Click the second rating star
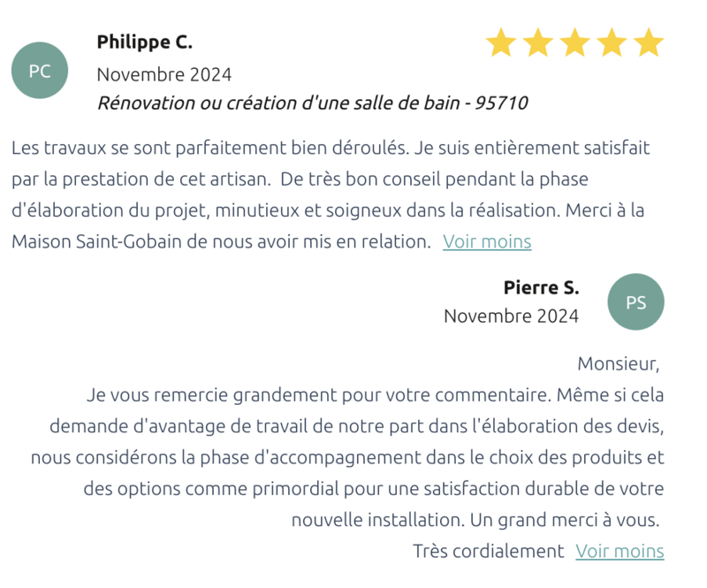 pos(537,42)
